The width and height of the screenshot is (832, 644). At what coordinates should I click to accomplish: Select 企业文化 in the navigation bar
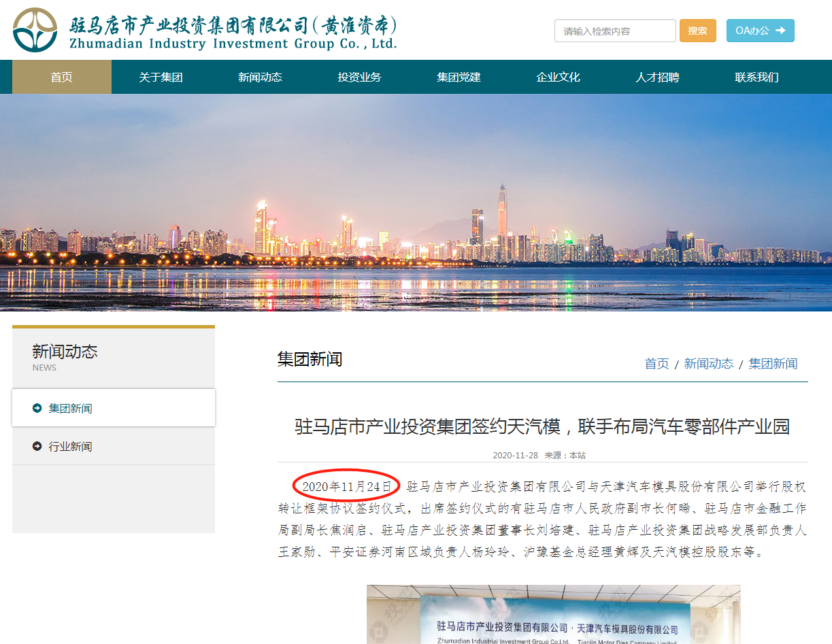click(558, 77)
